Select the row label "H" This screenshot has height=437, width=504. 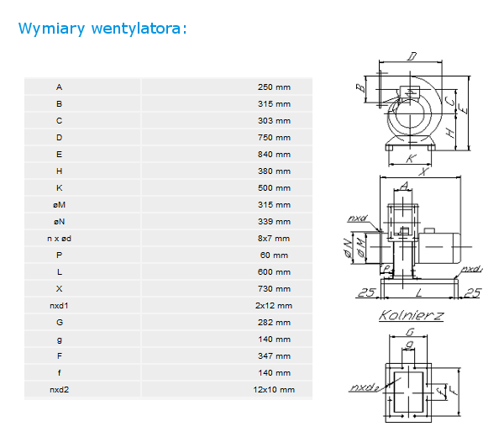[59, 171]
